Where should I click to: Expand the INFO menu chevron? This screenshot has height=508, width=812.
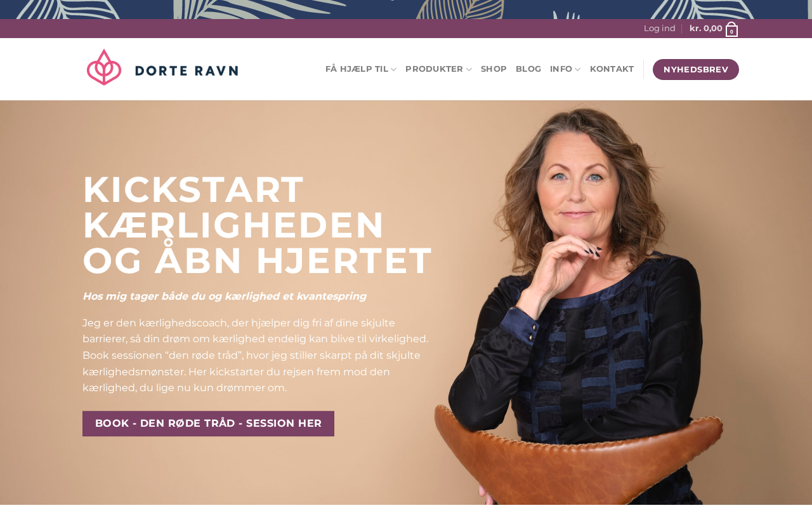[577, 70]
